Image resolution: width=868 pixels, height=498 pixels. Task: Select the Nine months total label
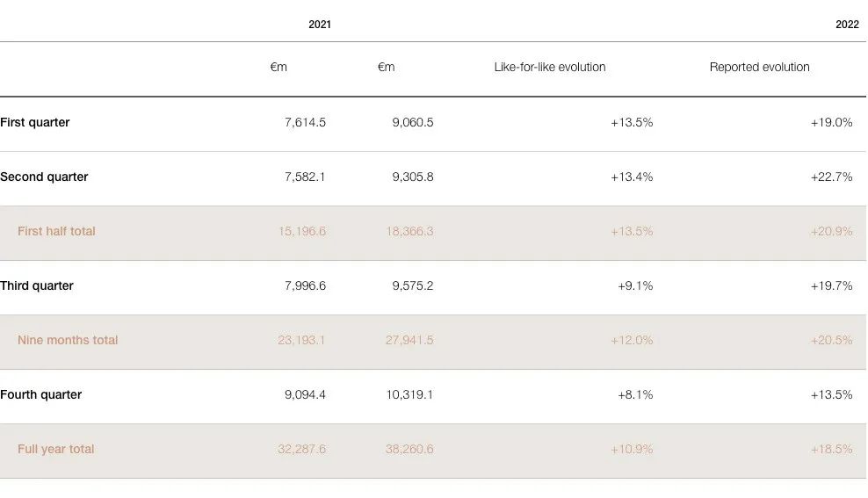click(x=68, y=340)
